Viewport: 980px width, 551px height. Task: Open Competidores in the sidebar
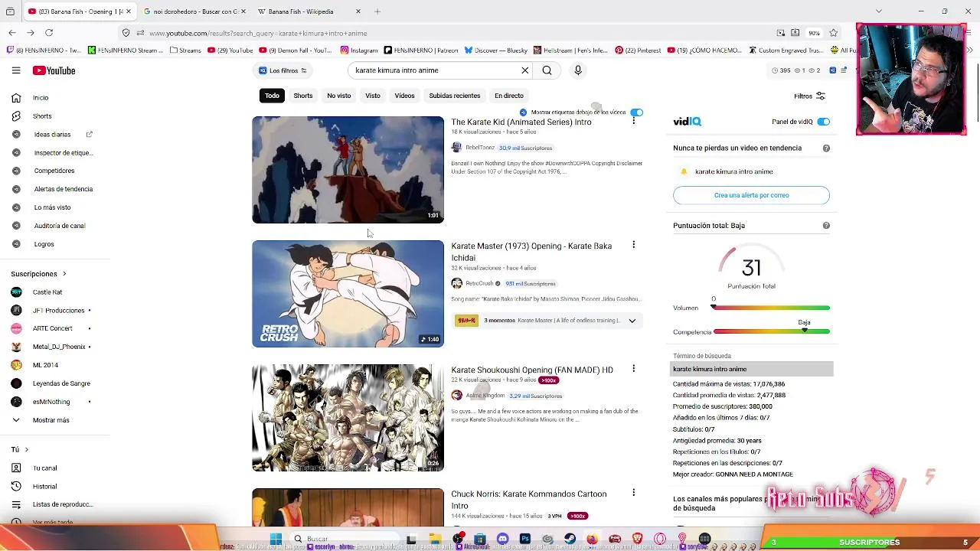54,171
